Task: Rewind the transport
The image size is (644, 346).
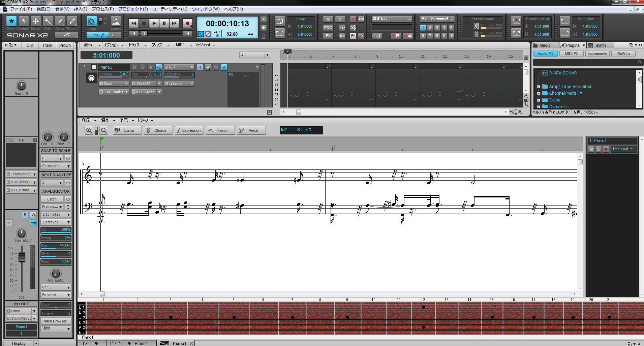Action: pos(134,23)
